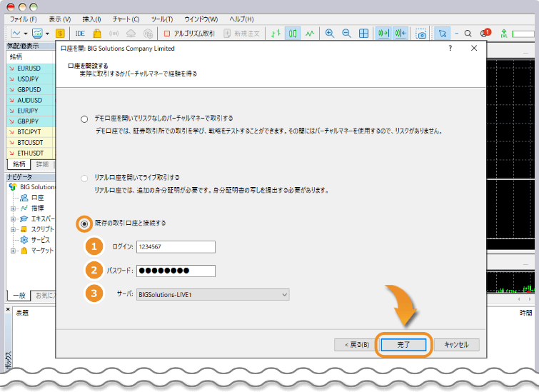This screenshot has width=539, height=392.
Task: Click the gold dollar sign icon
Action: coord(60,34)
